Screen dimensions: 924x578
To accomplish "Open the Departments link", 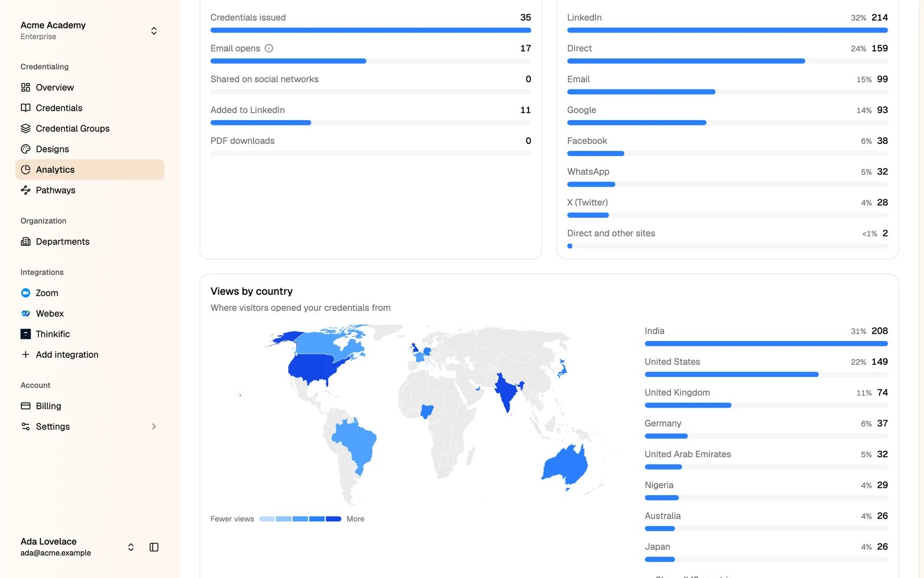I will [90, 242].
